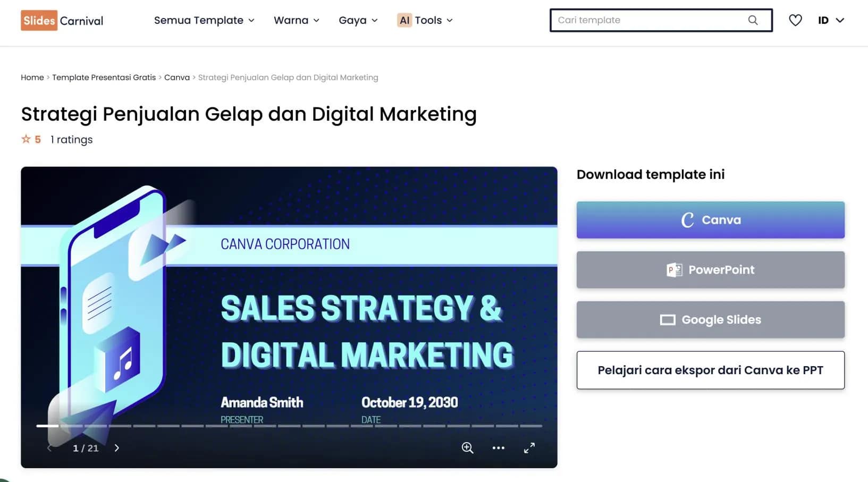Screen dimensions: 868x482
Task: Click the Google Slides download button
Action: [x=710, y=319]
